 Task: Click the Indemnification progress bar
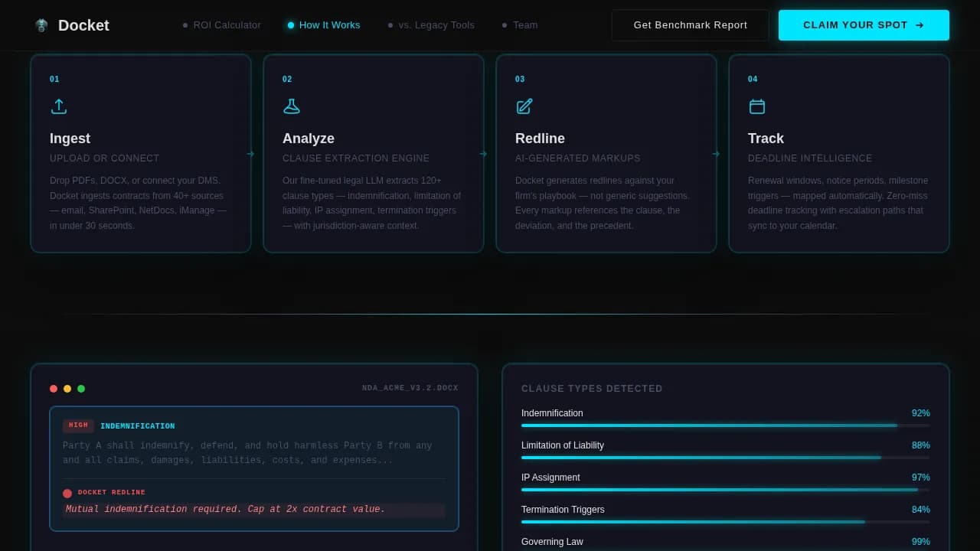(x=726, y=425)
